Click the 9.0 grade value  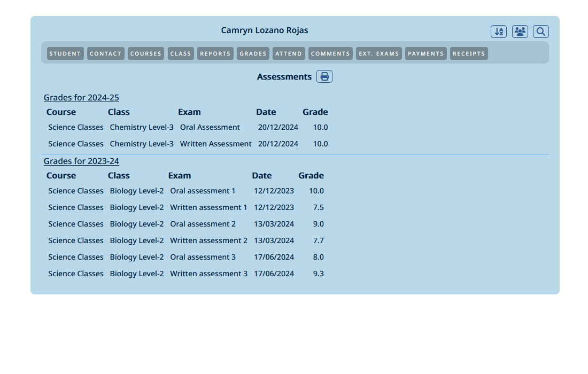point(319,224)
